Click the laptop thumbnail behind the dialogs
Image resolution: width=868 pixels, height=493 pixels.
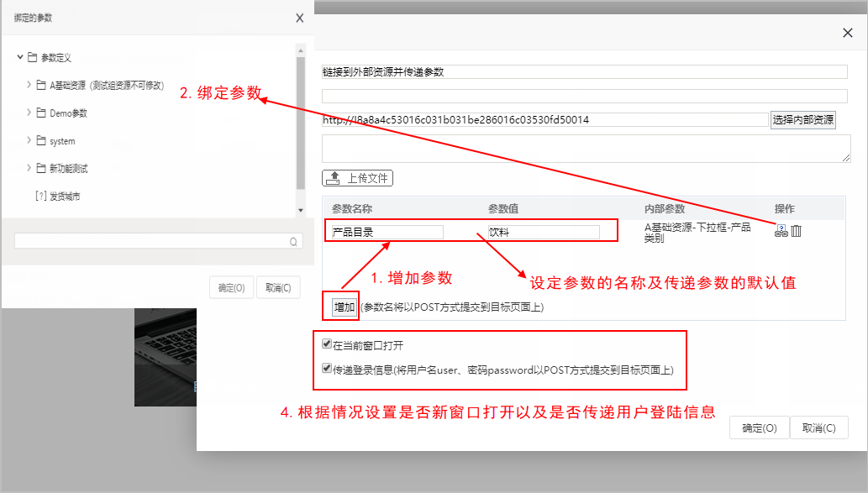[166, 357]
